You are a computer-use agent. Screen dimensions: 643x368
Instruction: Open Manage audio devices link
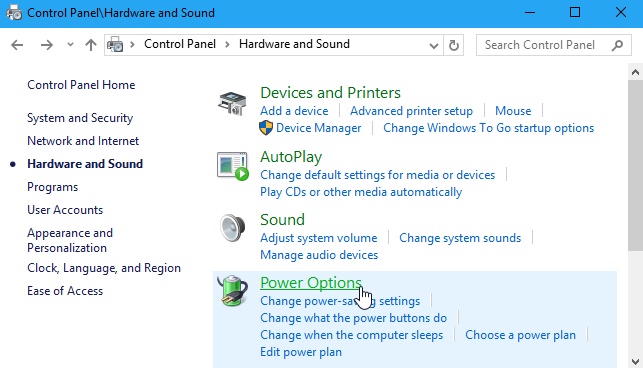click(319, 255)
